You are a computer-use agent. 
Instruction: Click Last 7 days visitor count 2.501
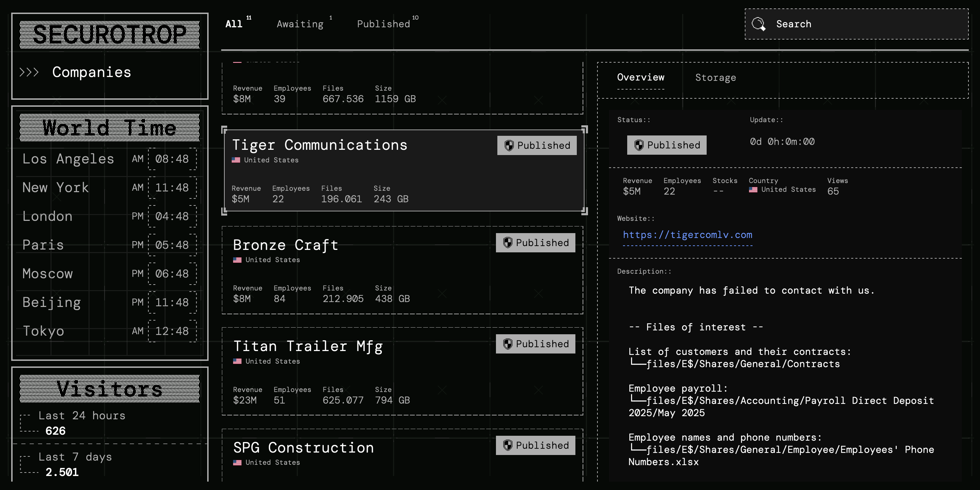(62, 472)
